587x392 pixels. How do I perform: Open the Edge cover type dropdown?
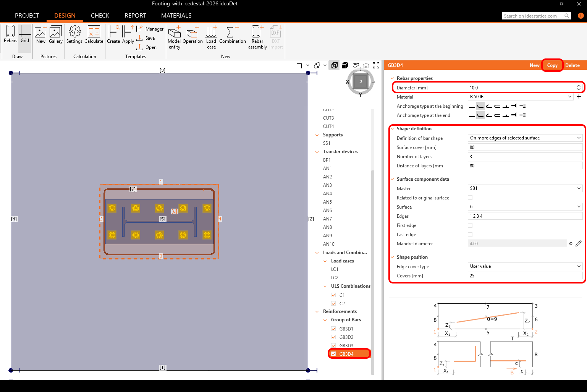pyautogui.click(x=525, y=266)
